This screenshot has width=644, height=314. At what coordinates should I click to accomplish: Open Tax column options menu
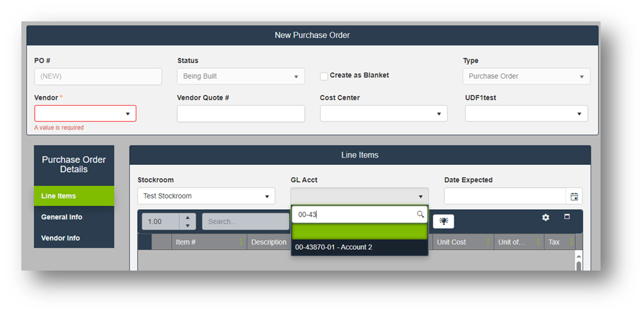click(571, 242)
